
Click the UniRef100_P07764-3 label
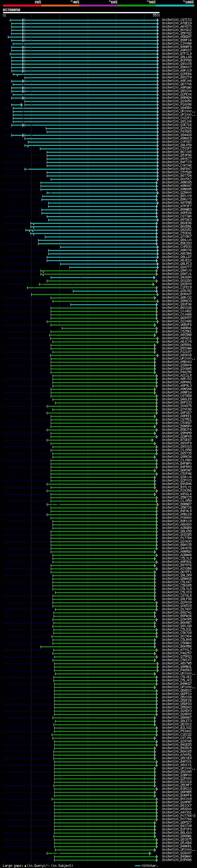(x=179, y=815)
